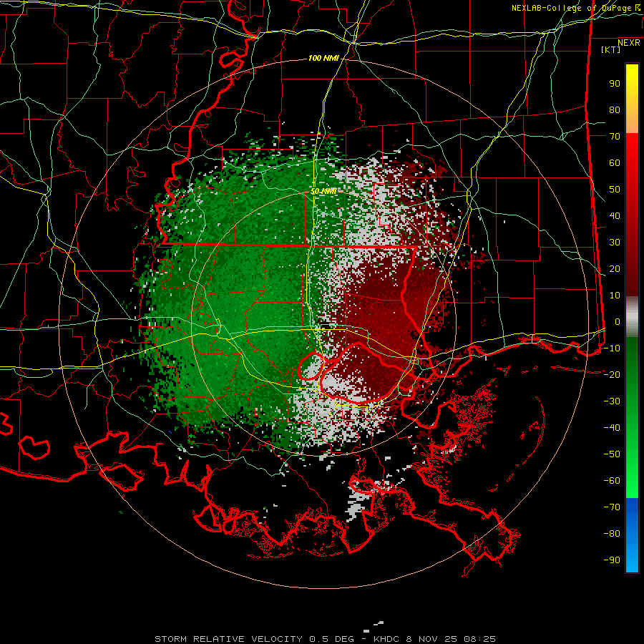Screen dimensions: 644x644
Task: Click the "NEXLAB-College of DuPage" header text
Action: (571, 8)
